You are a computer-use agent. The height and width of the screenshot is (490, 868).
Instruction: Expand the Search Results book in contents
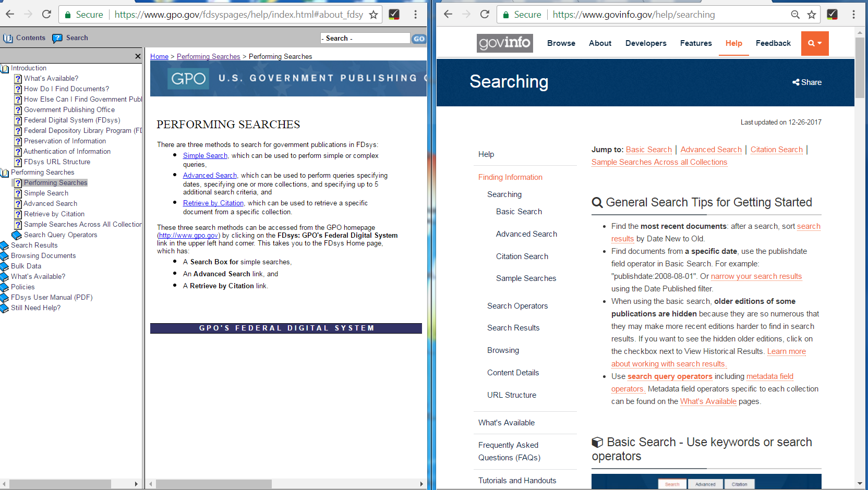5,246
